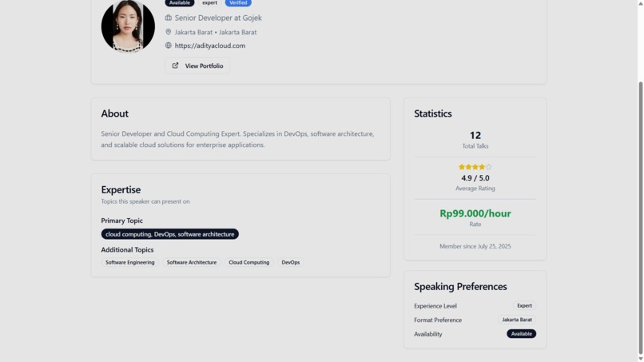Select the Cloud Computing topic tag
644x362 pixels.
(x=249, y=262)
